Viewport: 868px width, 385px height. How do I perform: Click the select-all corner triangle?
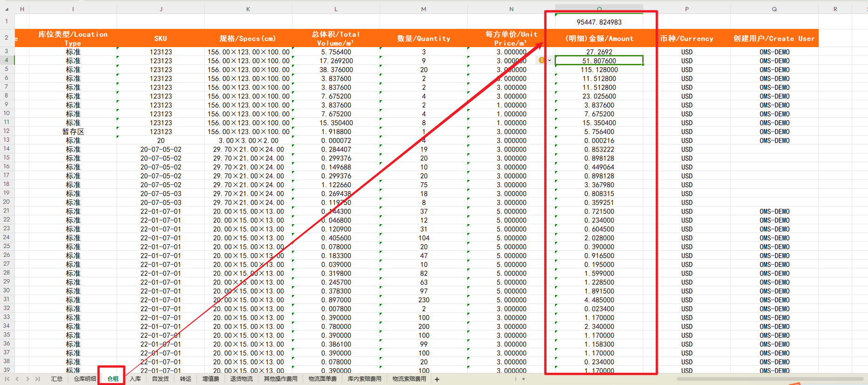[7, 9]
